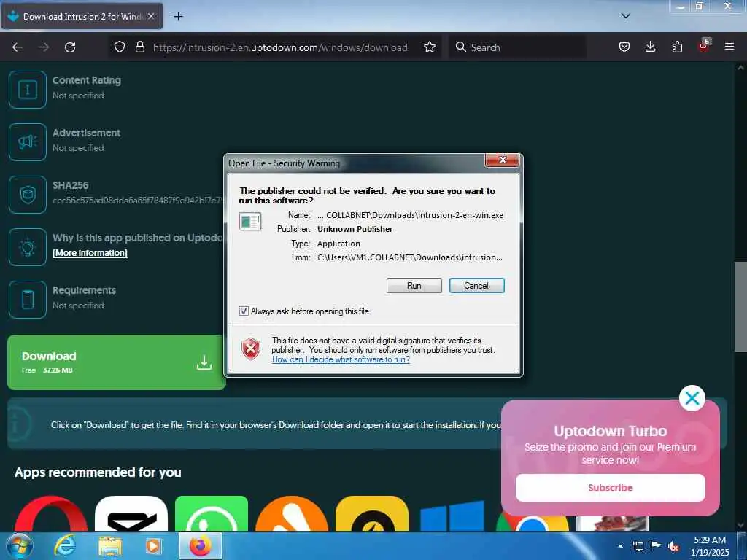
Task: Open the list all tabs dropdown
Action: tap(626, 16)
